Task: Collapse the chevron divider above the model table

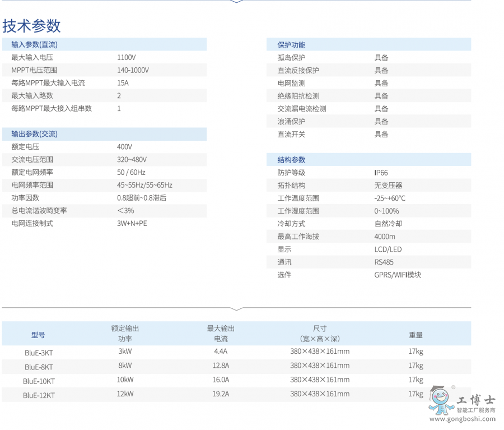Action: (237, 309)
